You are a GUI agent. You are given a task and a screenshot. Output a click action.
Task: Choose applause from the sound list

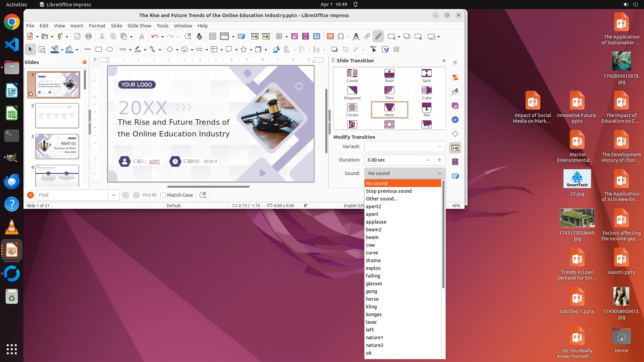tap(376, 222)
